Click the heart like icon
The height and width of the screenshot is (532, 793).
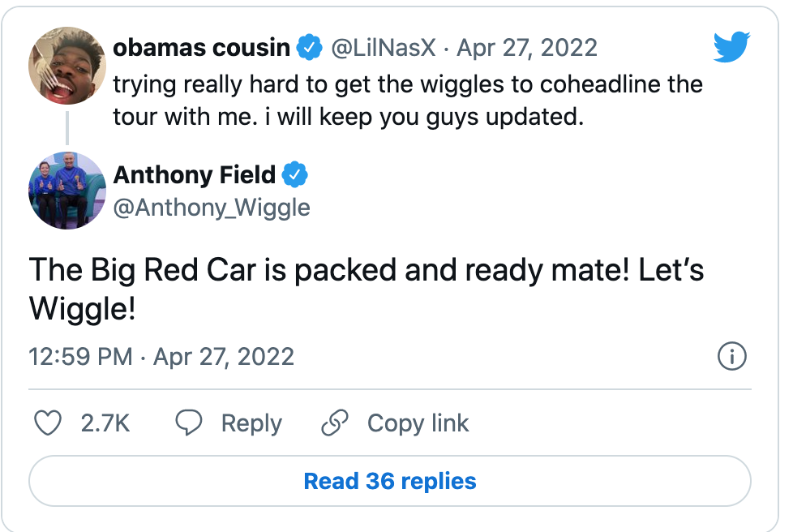tap(50, 423)
